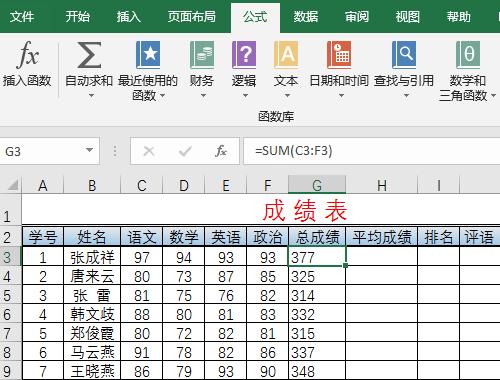The width and height of the screenshot is (500, 380).
Task: Click the Insert Function (插入函数) fx icon
Action: [x=27, y=54]
